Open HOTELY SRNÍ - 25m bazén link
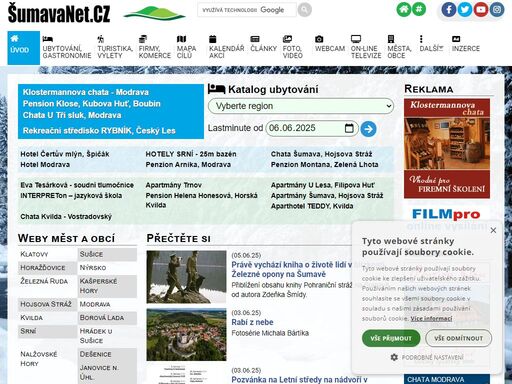 pyautogui.click(x=191, y=154)
